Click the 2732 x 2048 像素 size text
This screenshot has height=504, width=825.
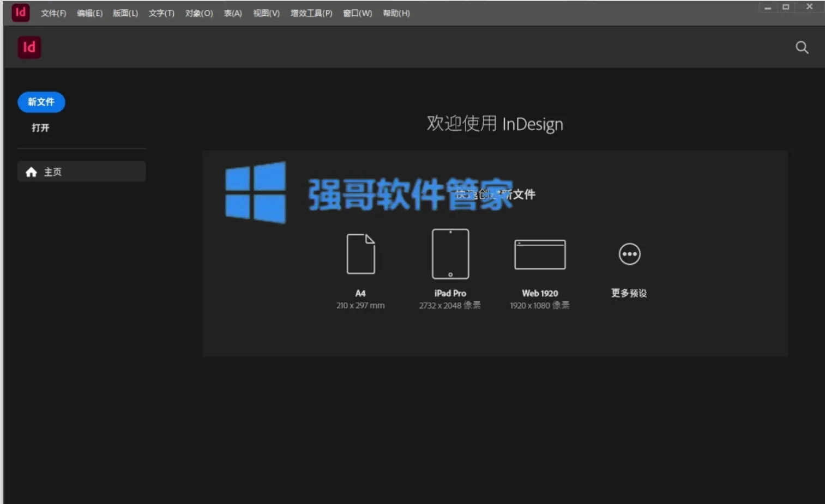pyautogui.click(x=450, y=306)
